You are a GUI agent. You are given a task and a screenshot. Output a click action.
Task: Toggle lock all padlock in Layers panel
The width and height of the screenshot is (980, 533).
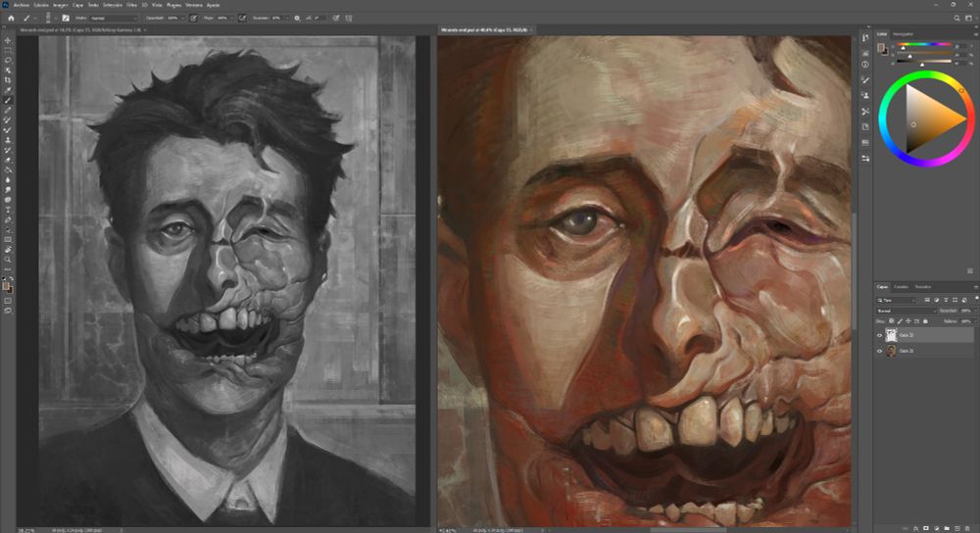(925, 321)
